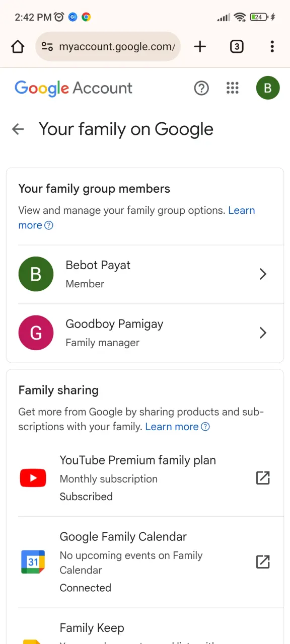Screen dimensions: 290x644
Task: Tap the Chrome home icon
Action: coord(18,47)
